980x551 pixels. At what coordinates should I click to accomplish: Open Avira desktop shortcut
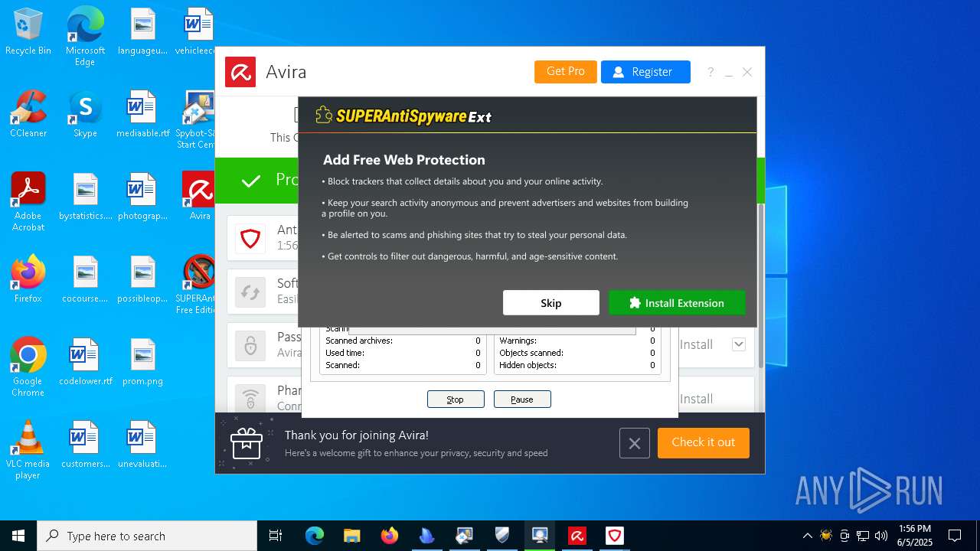pyautogui.click(x=198, y=197)
